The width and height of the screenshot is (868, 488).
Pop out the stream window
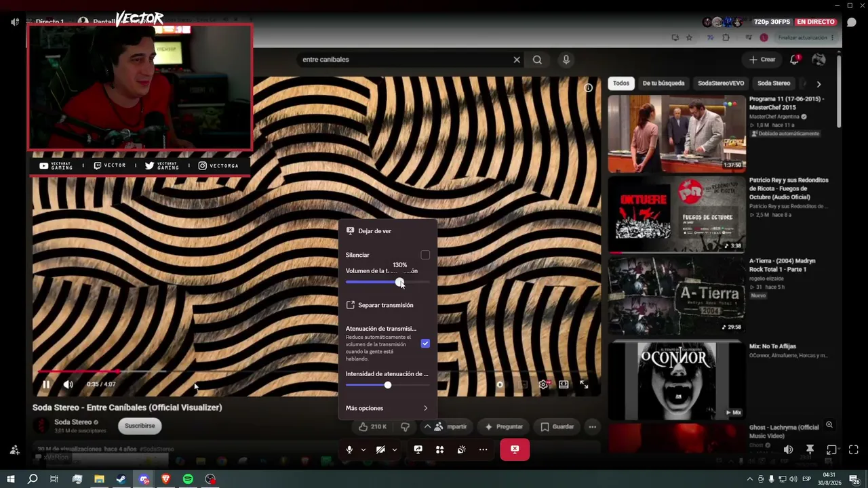[831, 449]
